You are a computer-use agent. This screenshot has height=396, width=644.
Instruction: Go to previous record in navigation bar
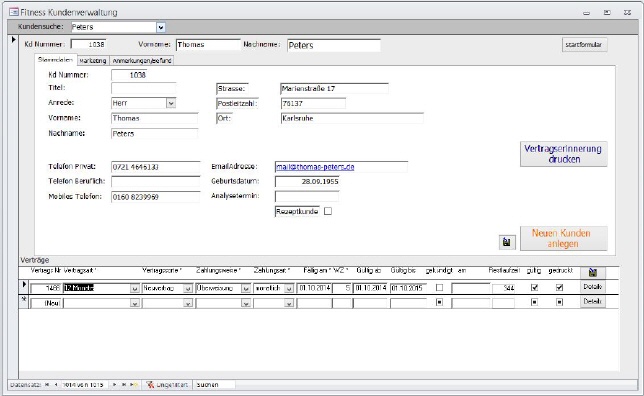click(56, 384)
